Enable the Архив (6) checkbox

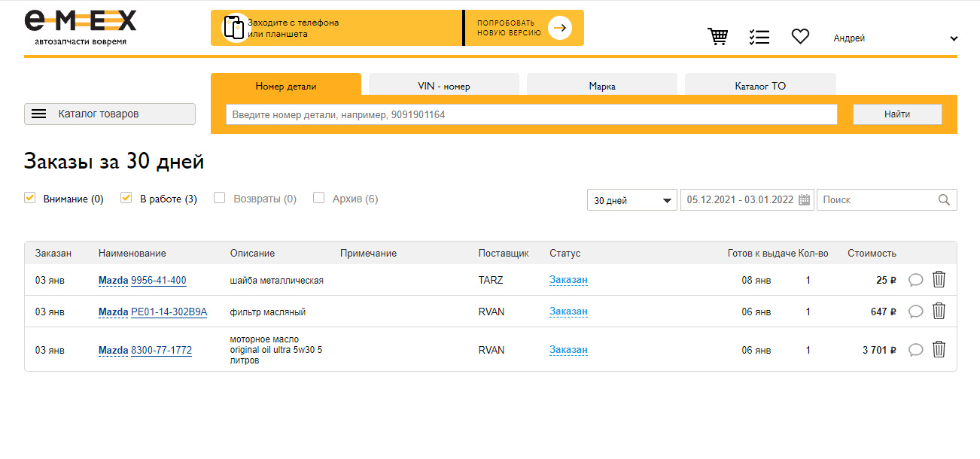[318, 198]
